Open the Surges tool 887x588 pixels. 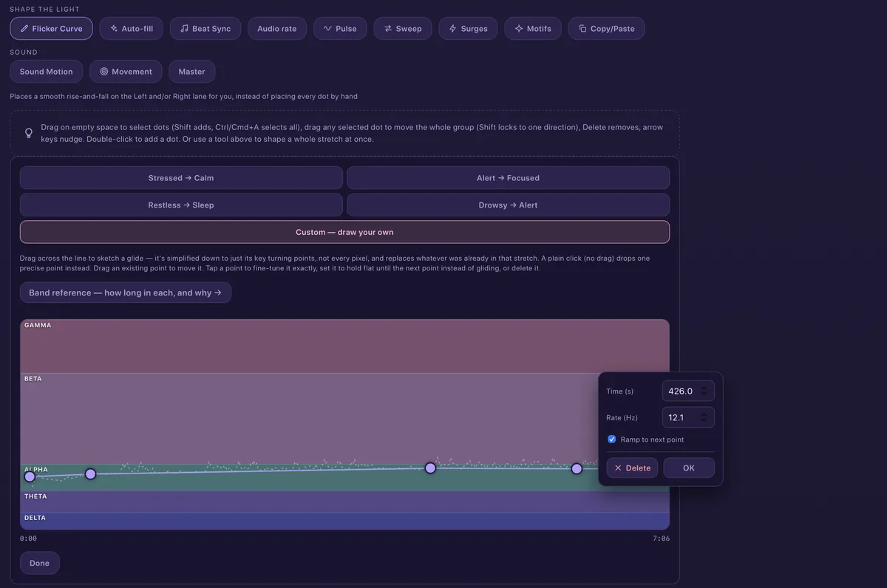(x=469, y=29)
